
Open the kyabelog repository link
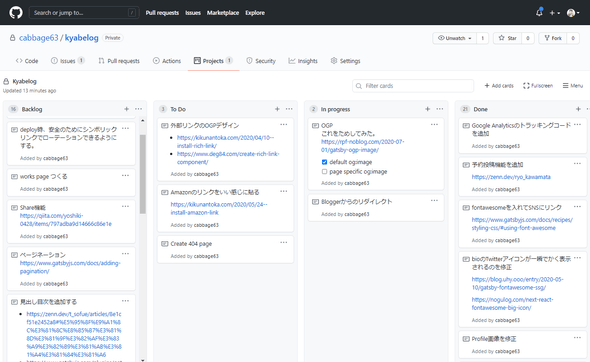(x=82, y=38)
